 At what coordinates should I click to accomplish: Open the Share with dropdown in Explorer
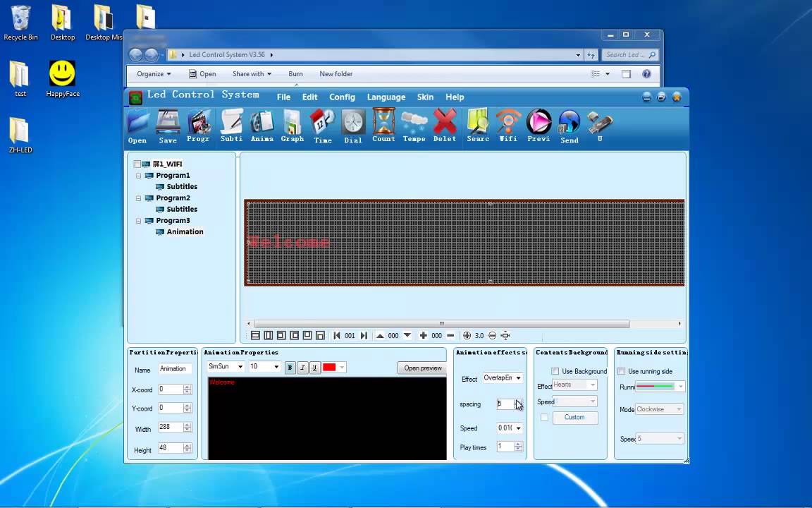pos(252,74)
